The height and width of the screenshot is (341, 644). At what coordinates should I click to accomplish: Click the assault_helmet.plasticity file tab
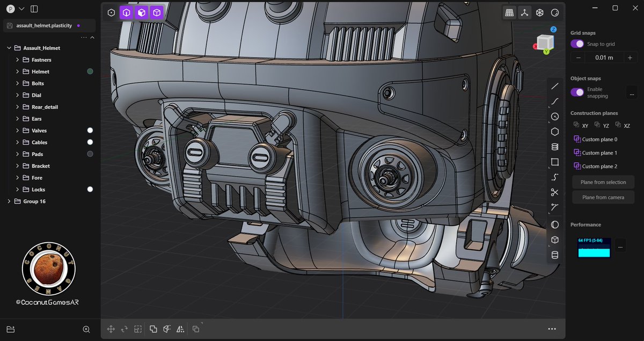coord(48,25)
